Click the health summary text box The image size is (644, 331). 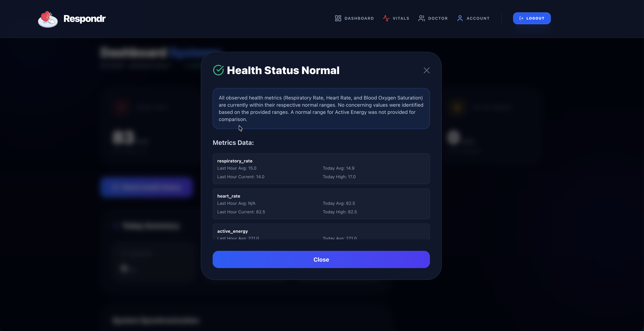coord(321,108)
